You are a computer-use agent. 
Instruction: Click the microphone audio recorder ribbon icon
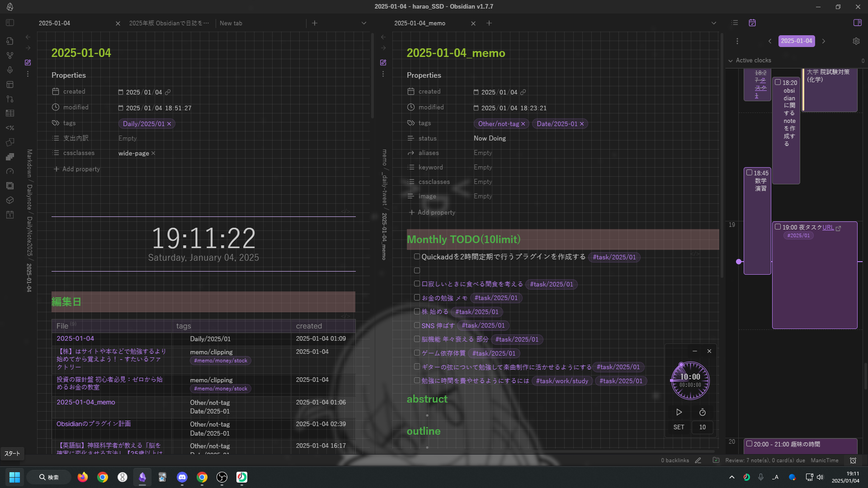coord(10,70)
